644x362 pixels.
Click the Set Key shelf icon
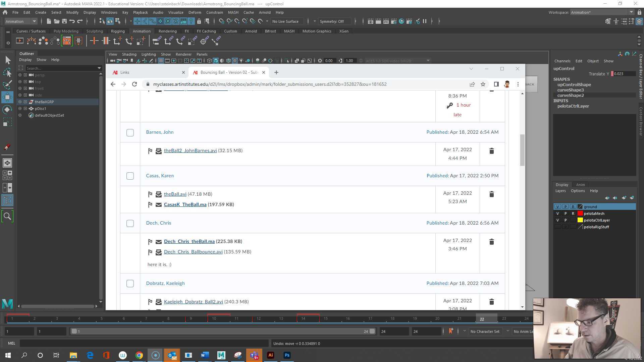(94, 41)
